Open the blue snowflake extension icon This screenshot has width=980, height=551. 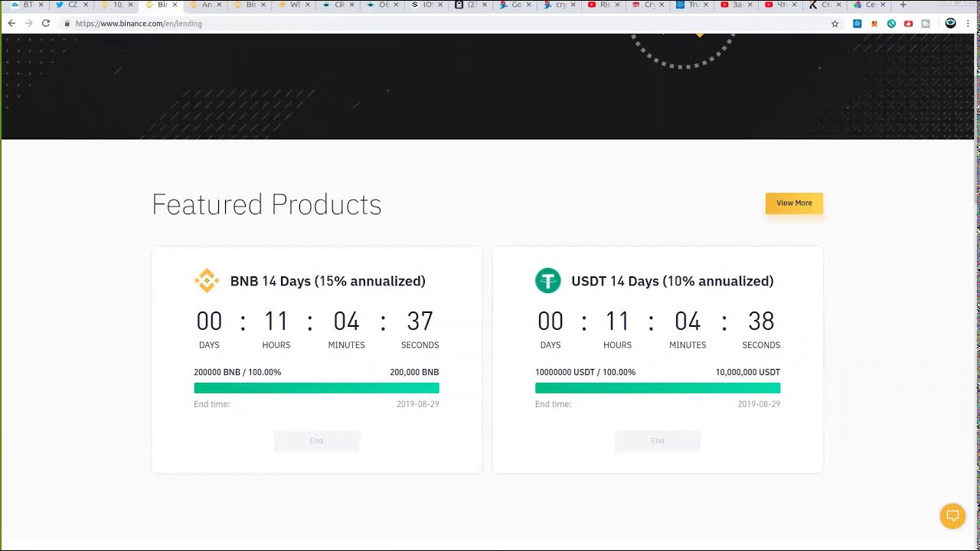coord(857,24)
